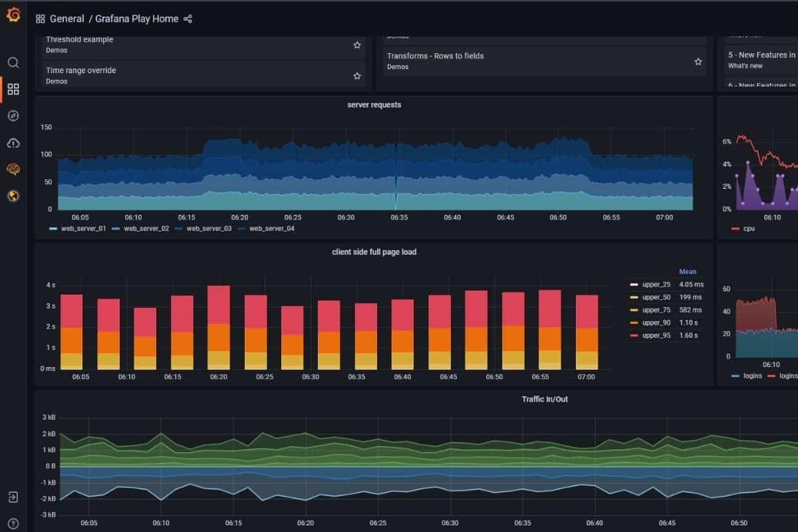Share dashboard using the share icon
Viewport: 798px width, 532px height.
pos(188,19)
